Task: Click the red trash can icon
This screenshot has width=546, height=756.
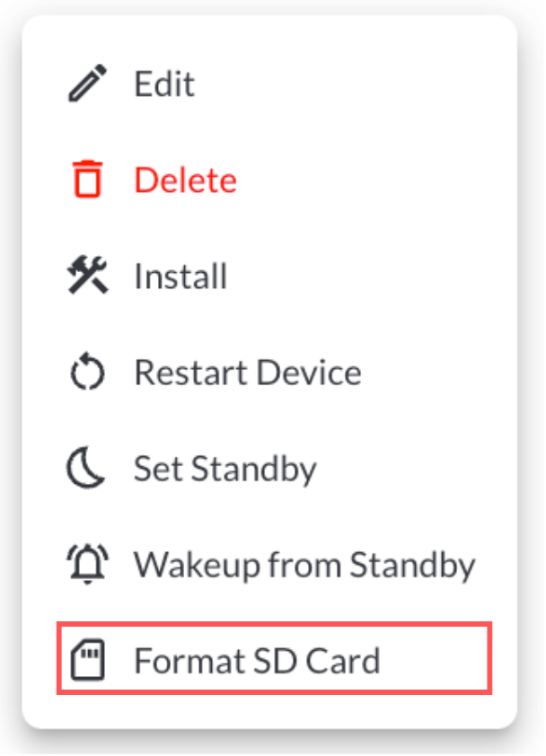Action: (88, 180)
